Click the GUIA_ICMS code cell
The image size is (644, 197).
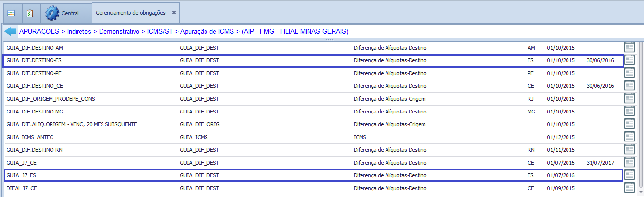194,137
